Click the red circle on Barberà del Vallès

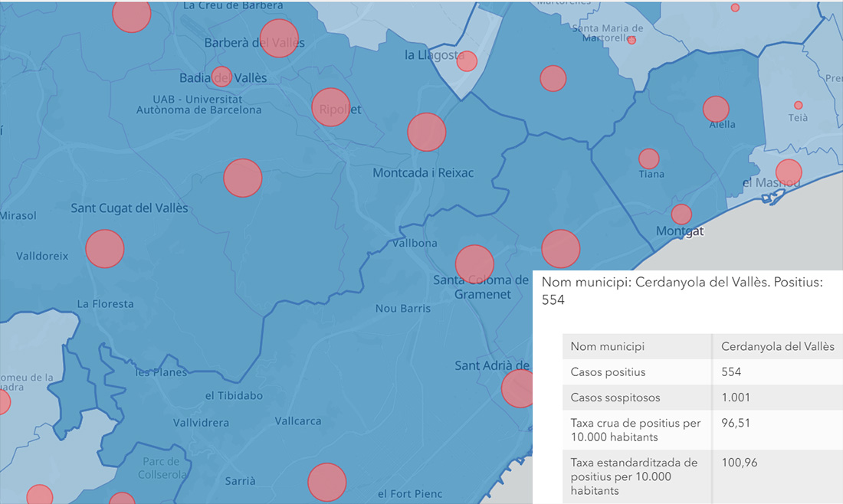(x=279, y=38)
